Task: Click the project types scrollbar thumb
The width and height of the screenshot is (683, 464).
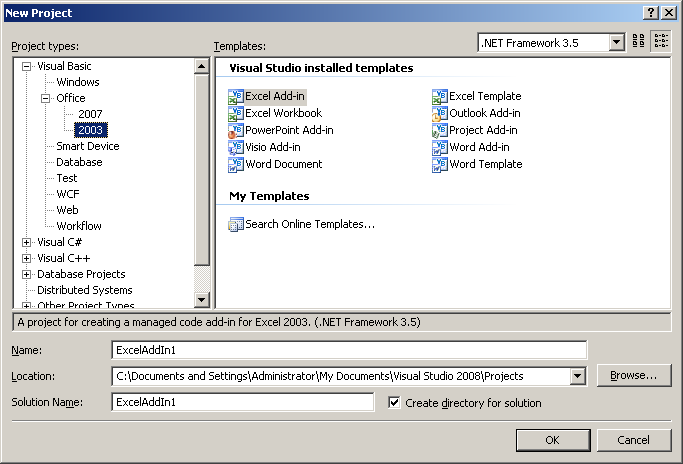Action: point(202,170)
